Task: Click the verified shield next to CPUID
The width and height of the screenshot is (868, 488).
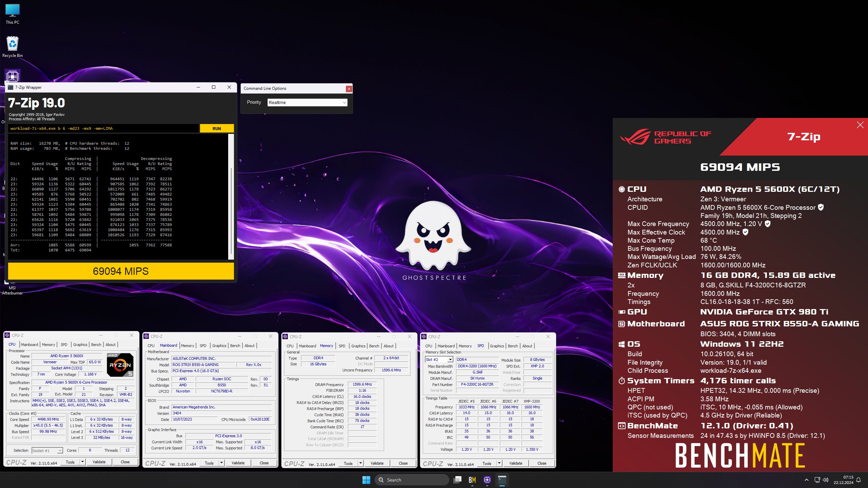Action: [821, 207]
